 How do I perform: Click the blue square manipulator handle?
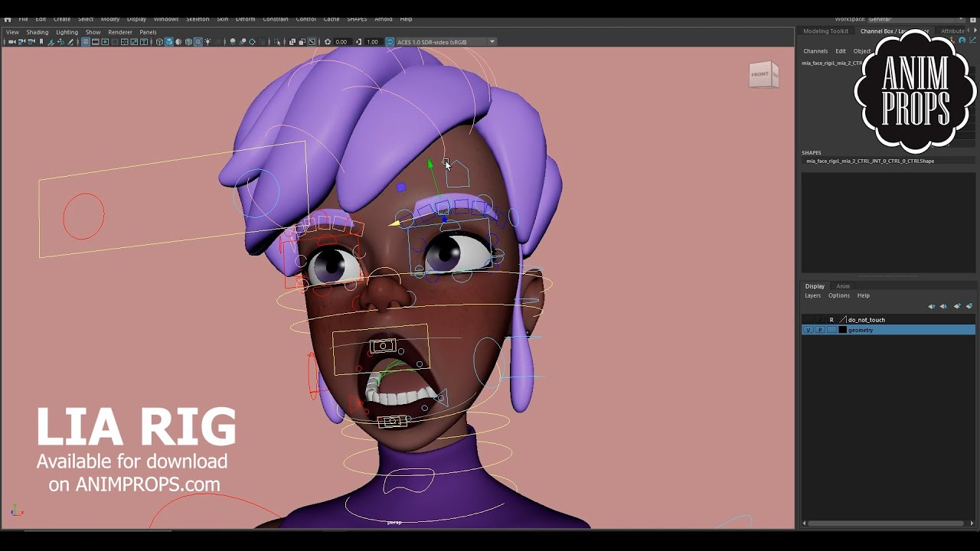[x=401, y=187]
